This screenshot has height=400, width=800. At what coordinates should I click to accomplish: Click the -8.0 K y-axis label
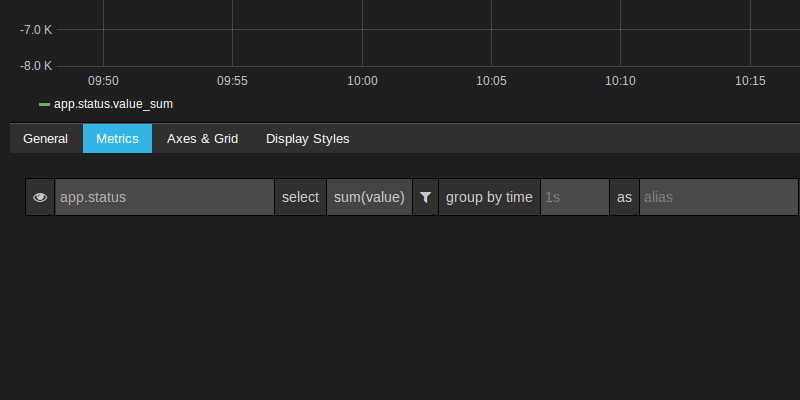point(36,66)
